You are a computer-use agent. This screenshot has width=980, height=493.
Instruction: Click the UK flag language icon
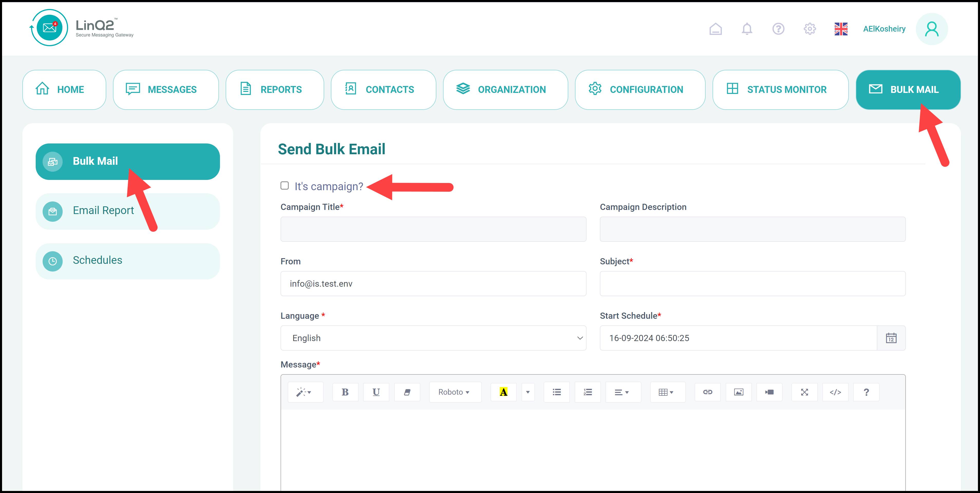[841, 29]
